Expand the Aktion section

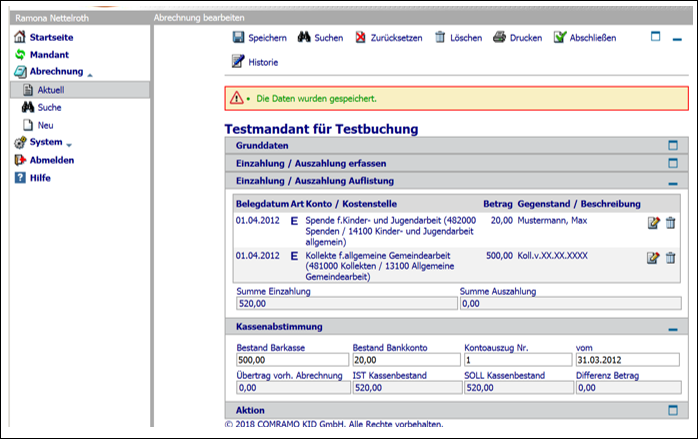tap(673, 410)
